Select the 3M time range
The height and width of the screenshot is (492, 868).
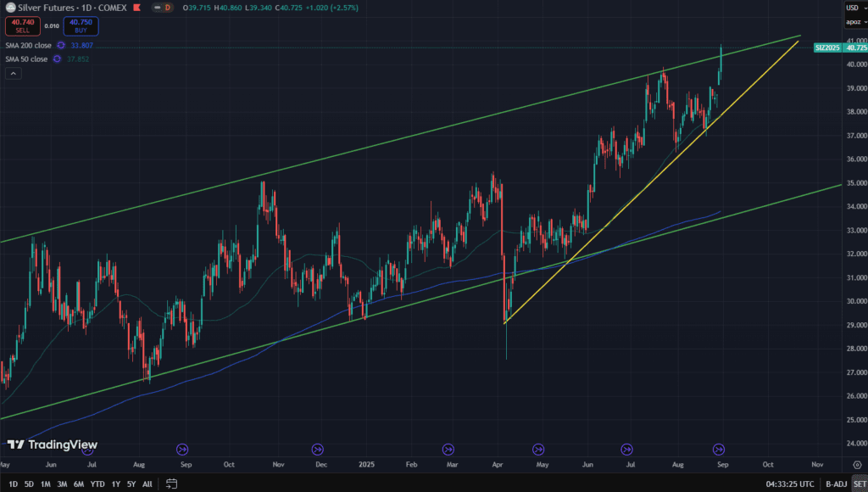coord(62,484)
